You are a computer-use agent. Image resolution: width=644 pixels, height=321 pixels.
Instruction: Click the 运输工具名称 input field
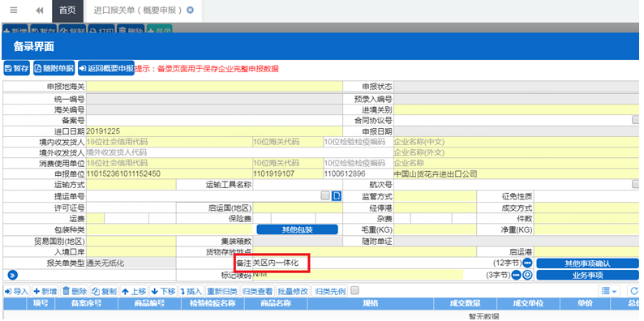point(298,185)
